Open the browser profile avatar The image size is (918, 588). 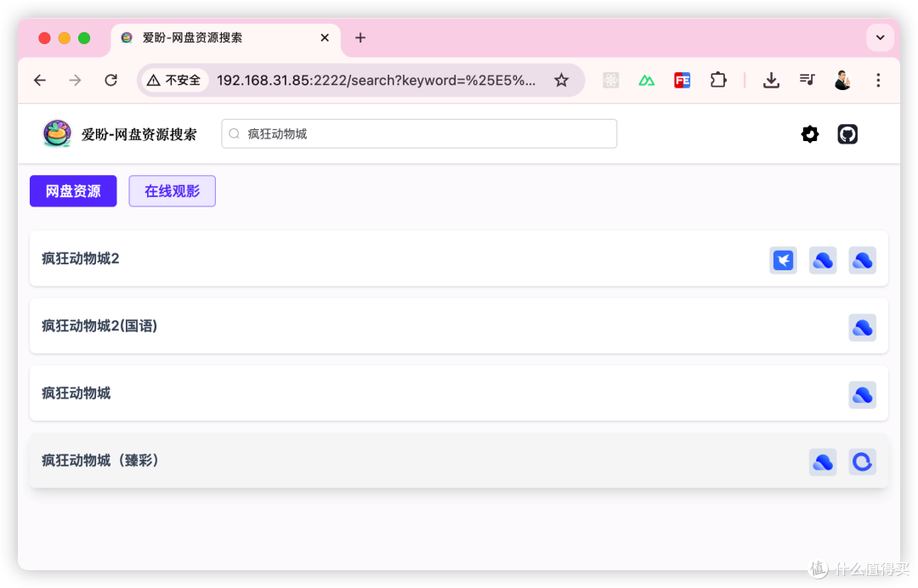pos(842,80)
